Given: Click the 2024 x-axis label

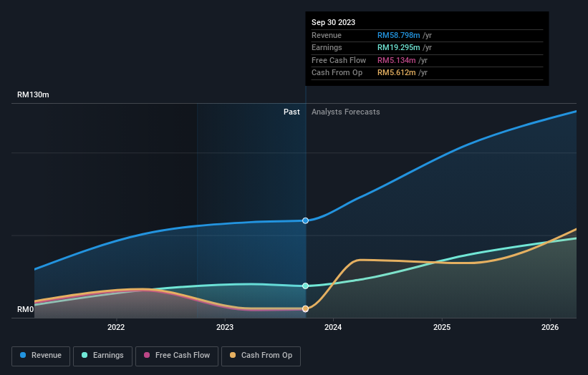Looking at the screenshot, I should pyautogui.click(x=333, y=327).
